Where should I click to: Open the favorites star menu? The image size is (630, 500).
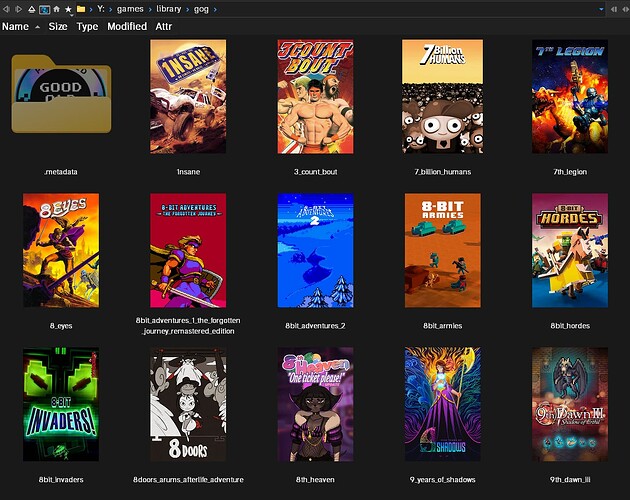(x=68, y=9)
